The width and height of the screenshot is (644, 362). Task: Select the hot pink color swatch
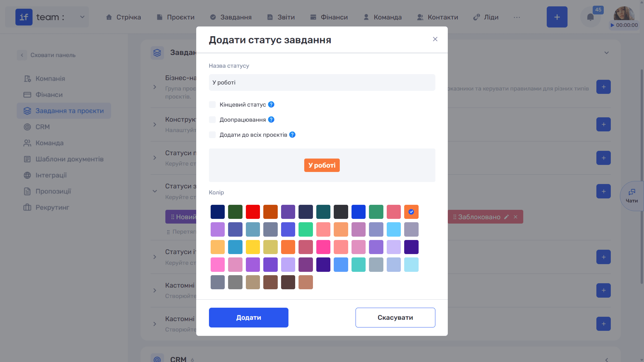(x=323, y=247)
